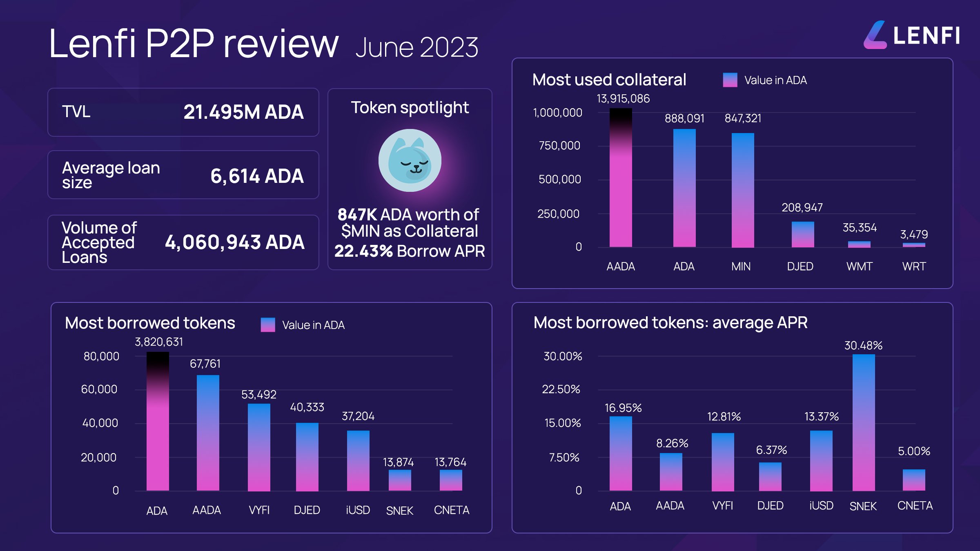This screenshot has width=980, height=551.
Task: Click the 750,000 axis label
Action: (559, 146)
